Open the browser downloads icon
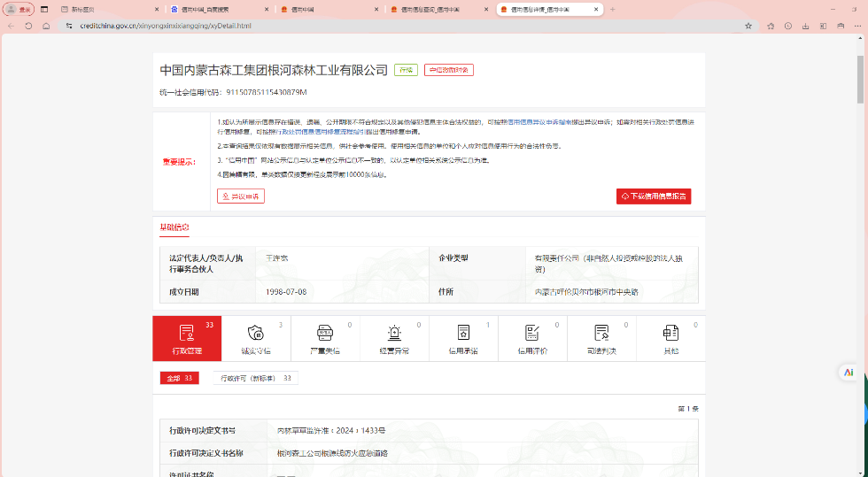868x477 pixels. point(805,26)
